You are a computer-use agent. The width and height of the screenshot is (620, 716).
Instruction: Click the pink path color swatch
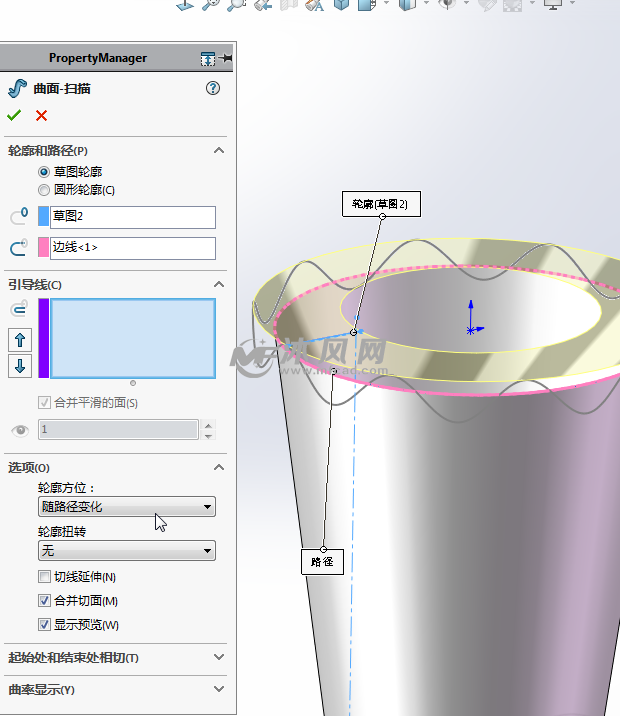pyautogui.click(x=43, y=247)
